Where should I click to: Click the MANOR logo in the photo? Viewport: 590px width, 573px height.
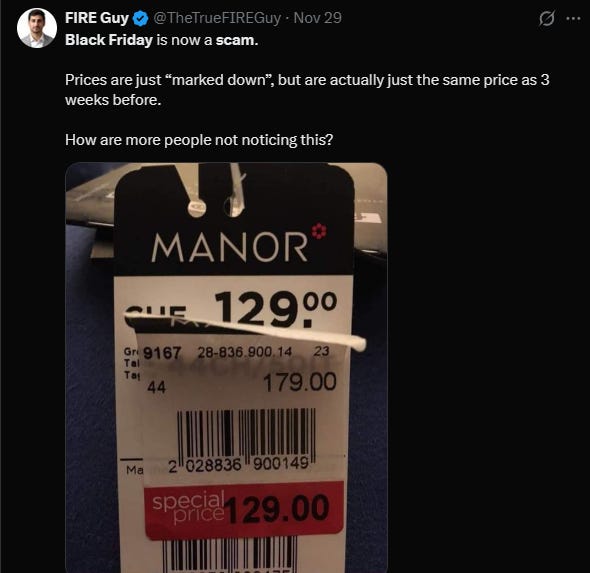coord(230,247)
